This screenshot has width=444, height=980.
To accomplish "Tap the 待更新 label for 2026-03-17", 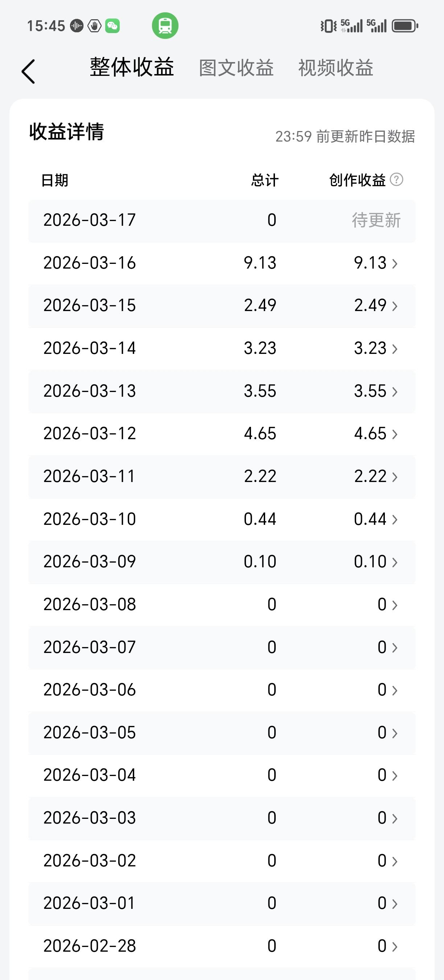I will click(x=376, y=220).
